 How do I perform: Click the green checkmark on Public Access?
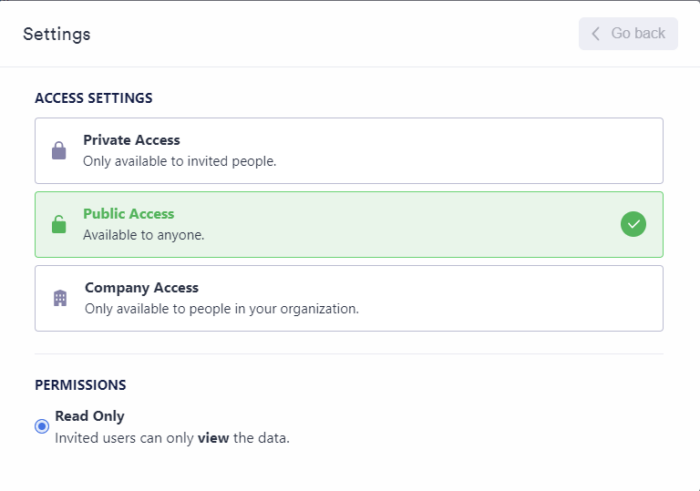(633, 224)
